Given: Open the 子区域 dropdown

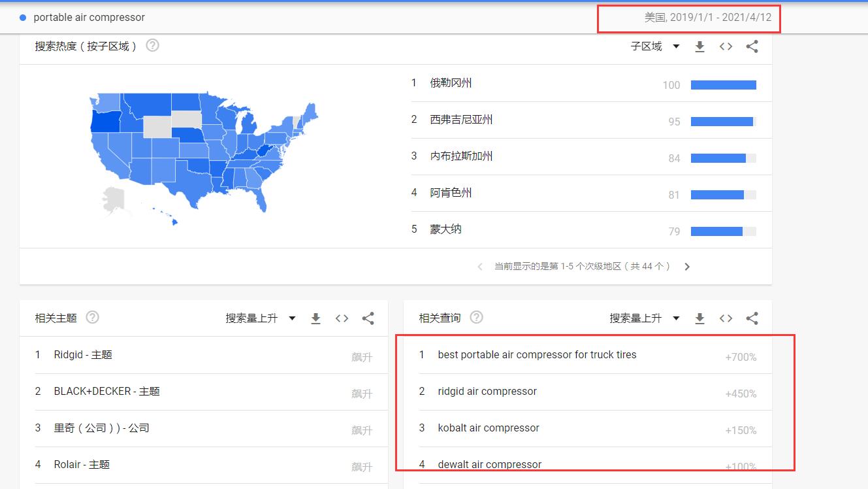Looking at the screenshot, I should [x=655, y=46].
